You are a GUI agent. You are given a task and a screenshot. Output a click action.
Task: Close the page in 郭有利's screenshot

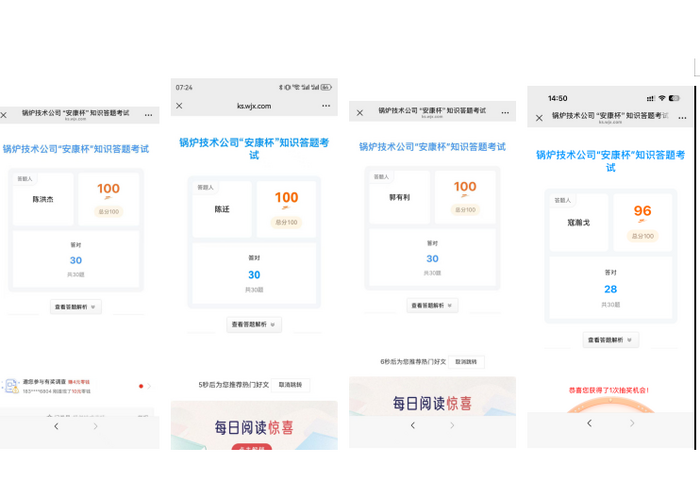[x=360, y=112]
